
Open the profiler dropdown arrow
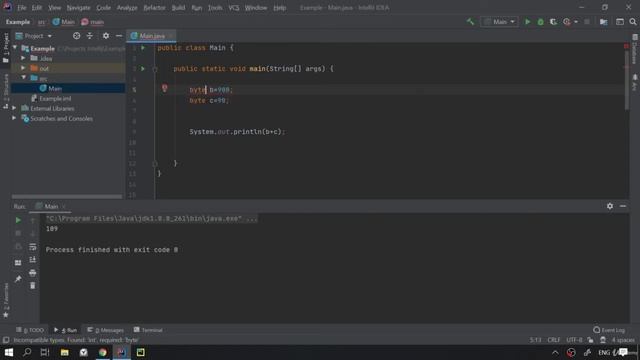pos(576,22)
